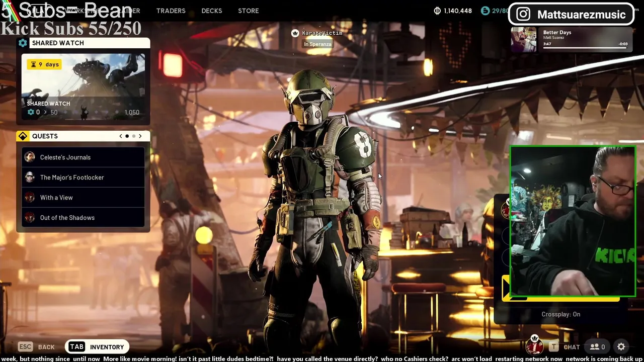This screenshot has height=362, width=644.
Task: Click the Better Days song progress bar
Action: (585, 49)
